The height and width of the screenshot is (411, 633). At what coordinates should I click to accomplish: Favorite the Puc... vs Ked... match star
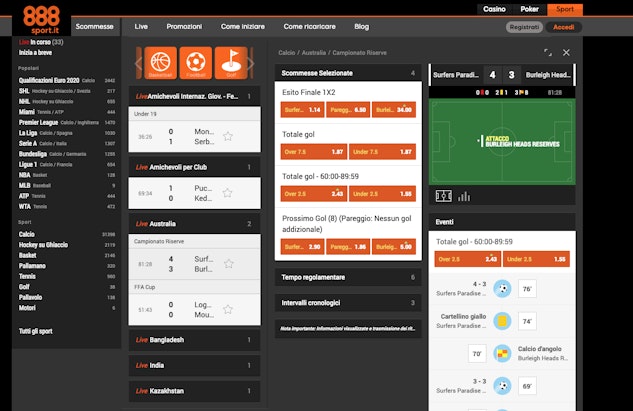pos(228,193)
